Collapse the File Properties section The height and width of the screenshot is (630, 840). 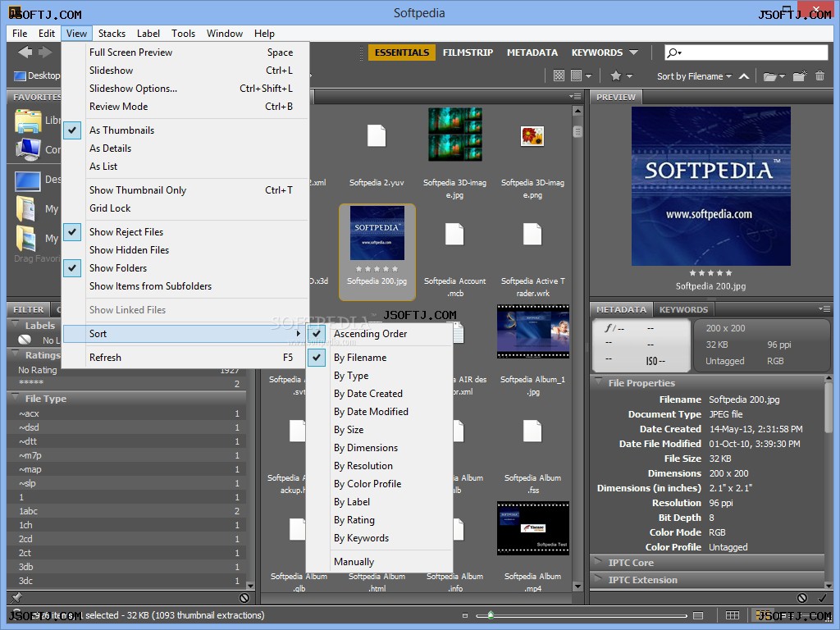[x=598, y=382]
